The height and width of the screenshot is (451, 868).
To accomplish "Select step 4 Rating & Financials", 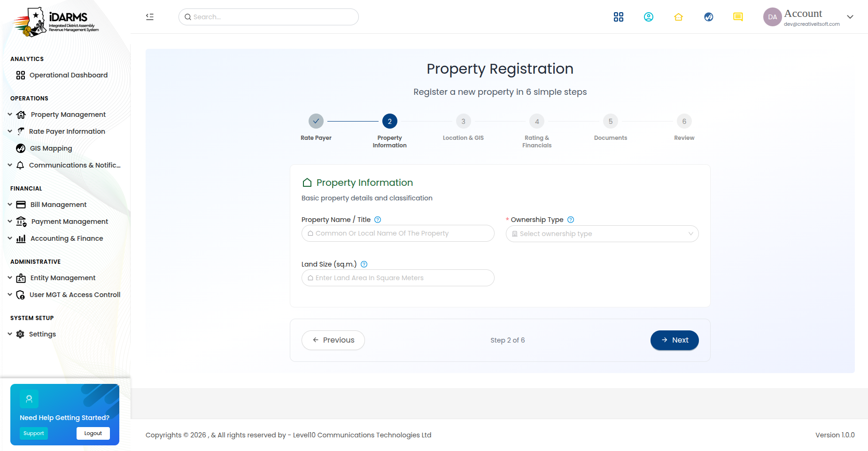I will (537, 122).
